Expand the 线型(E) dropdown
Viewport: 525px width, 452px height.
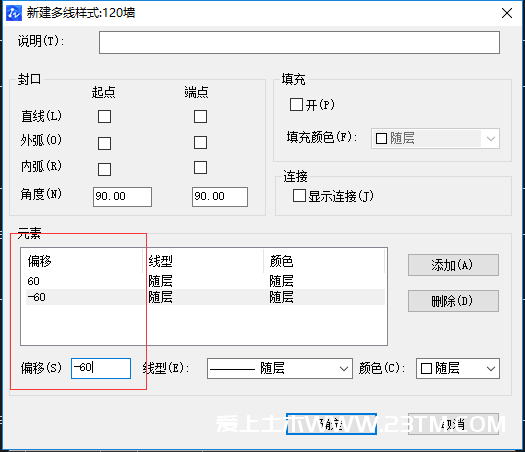pos(280,369)
